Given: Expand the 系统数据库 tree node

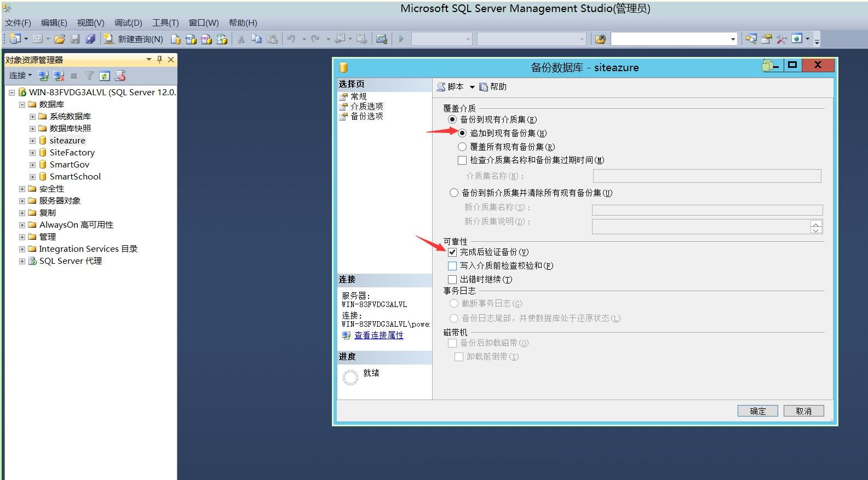Looking at the screenshot, I should (x=32, y=117).
